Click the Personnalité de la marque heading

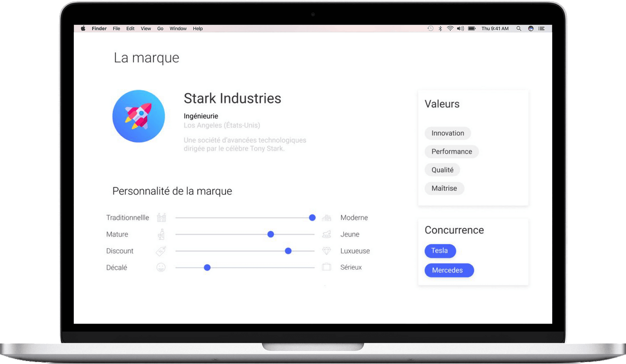pyautogui.click(x=172, y=191)
